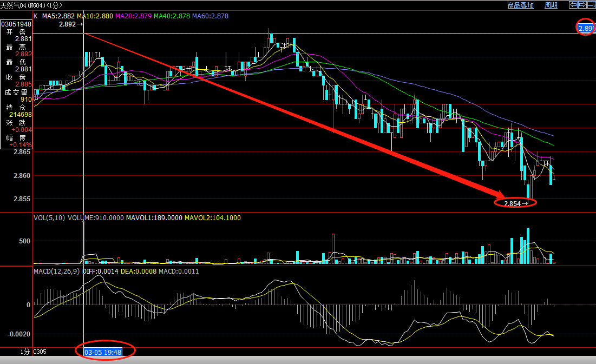The height and width of the screenshot is (364, 596).
Task: Click the 2.892 high price marker
Action: point(68,24)
